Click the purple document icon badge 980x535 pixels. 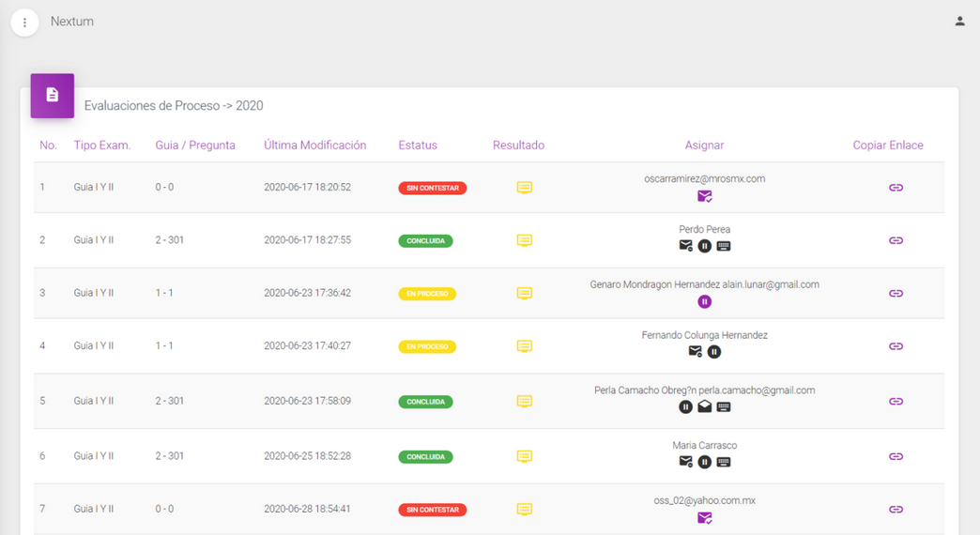[53, 96]
